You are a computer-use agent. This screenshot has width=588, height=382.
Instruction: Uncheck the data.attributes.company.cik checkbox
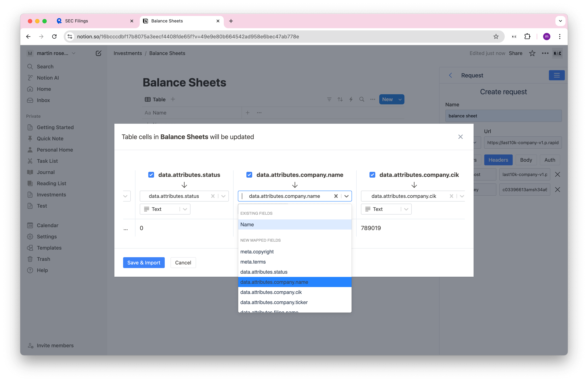tap(372, 175)
